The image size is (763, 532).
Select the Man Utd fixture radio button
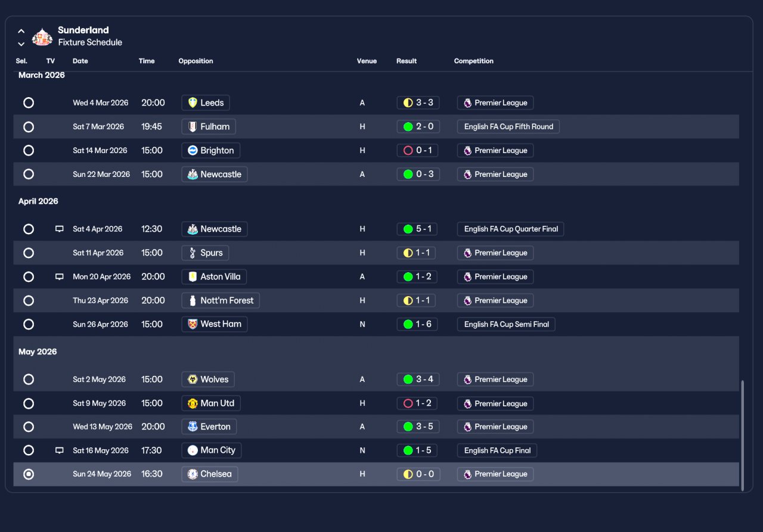pyautogui.click(x=29, y=403)
